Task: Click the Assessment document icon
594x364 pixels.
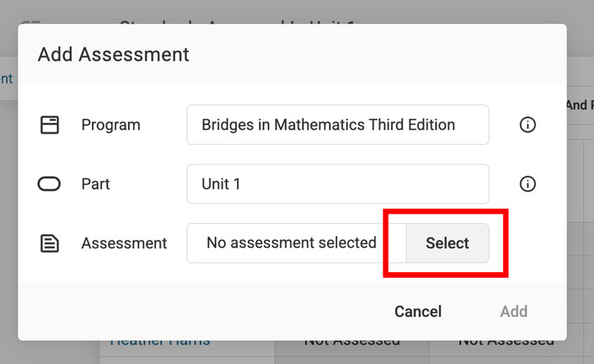Action: coord(50,243)
